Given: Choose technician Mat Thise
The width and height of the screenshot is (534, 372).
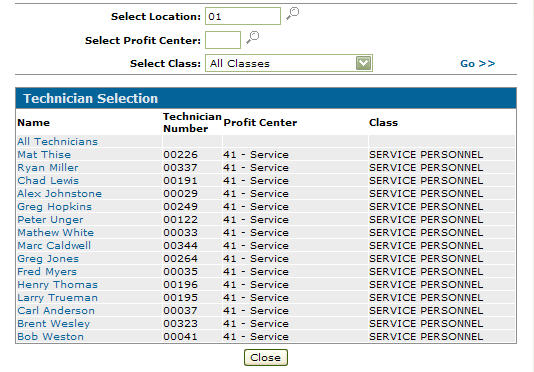Looking at the screenshot, I should pyautogui.click(x=44, y=154).
